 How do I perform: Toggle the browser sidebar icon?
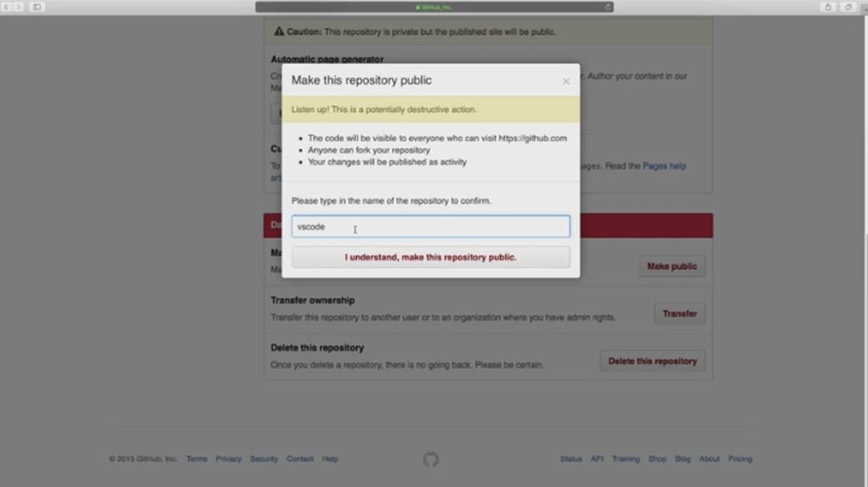[37, 7]
